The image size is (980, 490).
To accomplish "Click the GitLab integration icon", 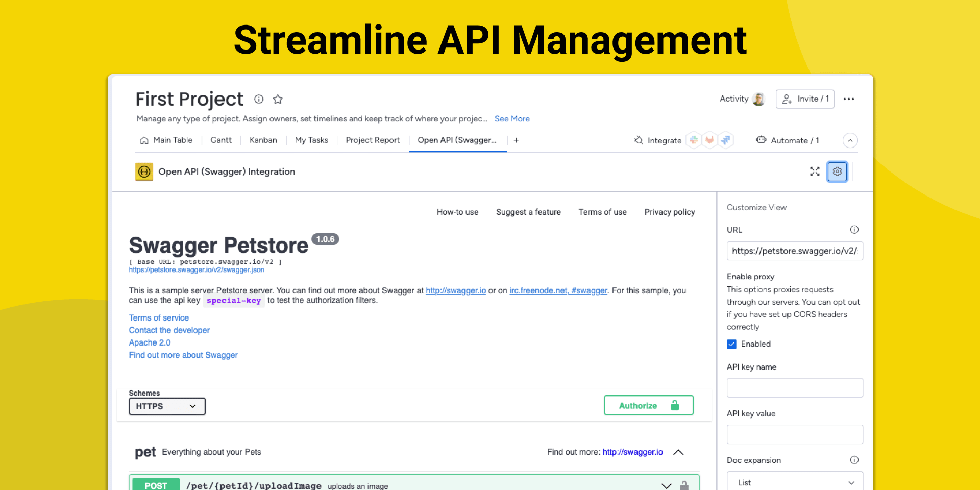I will [709, 140].
